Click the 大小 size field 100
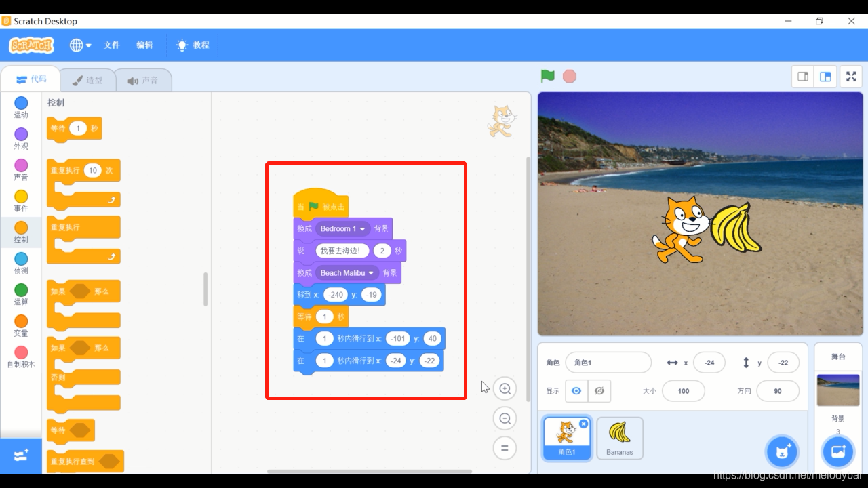 683,391
